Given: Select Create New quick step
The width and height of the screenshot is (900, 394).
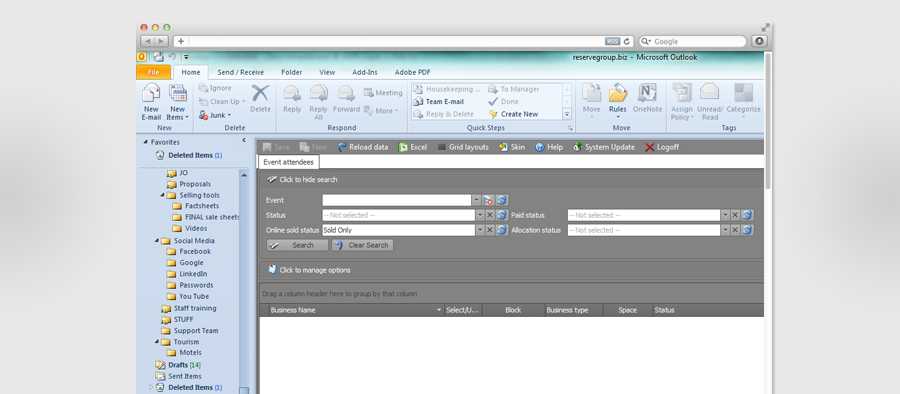Looking at the screenshot, I should 513,114.
